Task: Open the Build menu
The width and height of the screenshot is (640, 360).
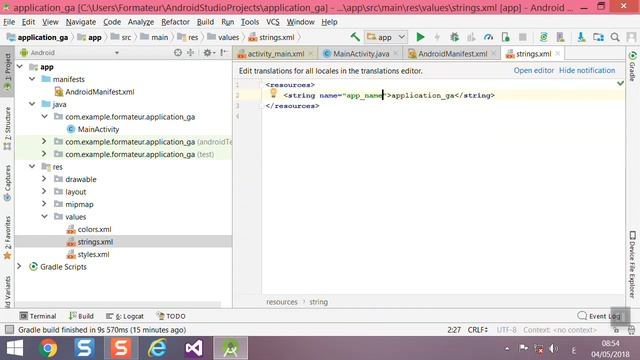Action: 205,22
